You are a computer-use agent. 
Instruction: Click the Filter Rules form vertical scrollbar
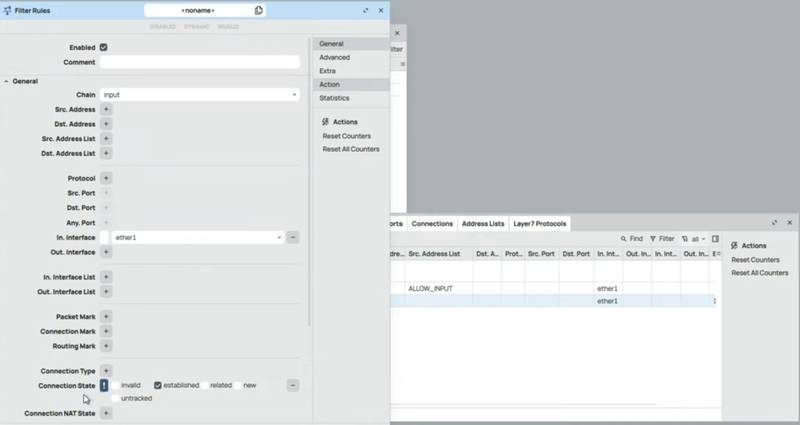(x=309, y=182)
